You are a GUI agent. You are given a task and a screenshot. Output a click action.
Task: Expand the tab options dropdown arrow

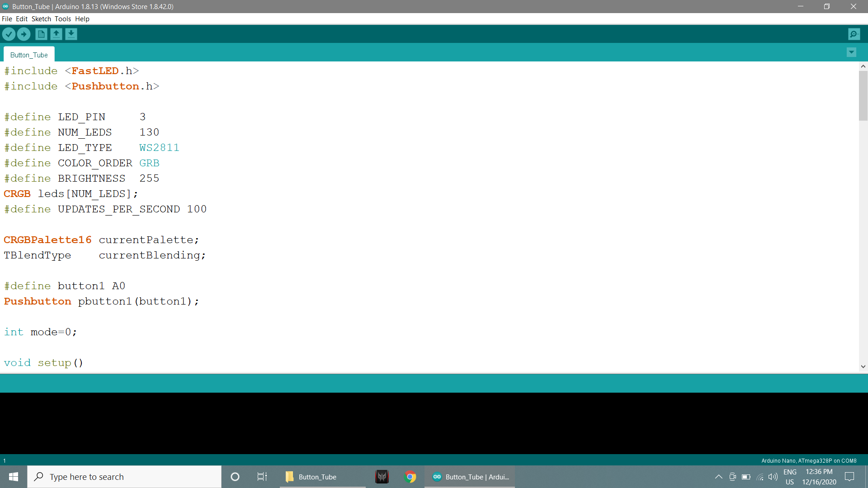tap(851, 52)
